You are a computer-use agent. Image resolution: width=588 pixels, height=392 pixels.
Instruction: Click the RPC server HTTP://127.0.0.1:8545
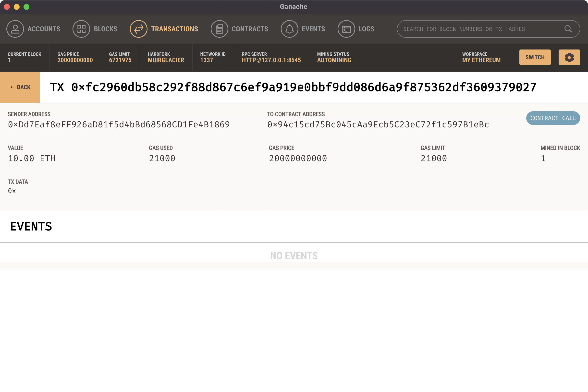point(271,60)
